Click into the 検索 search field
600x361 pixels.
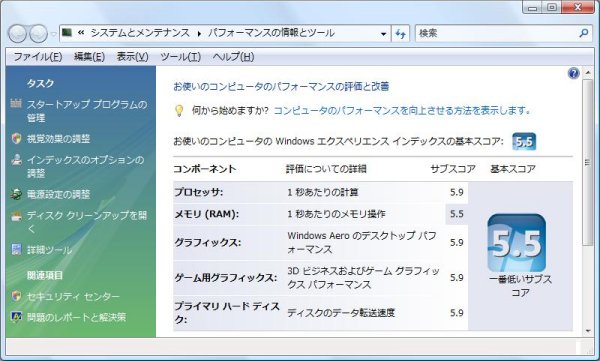pyautogui.click(x=497, y=33)
